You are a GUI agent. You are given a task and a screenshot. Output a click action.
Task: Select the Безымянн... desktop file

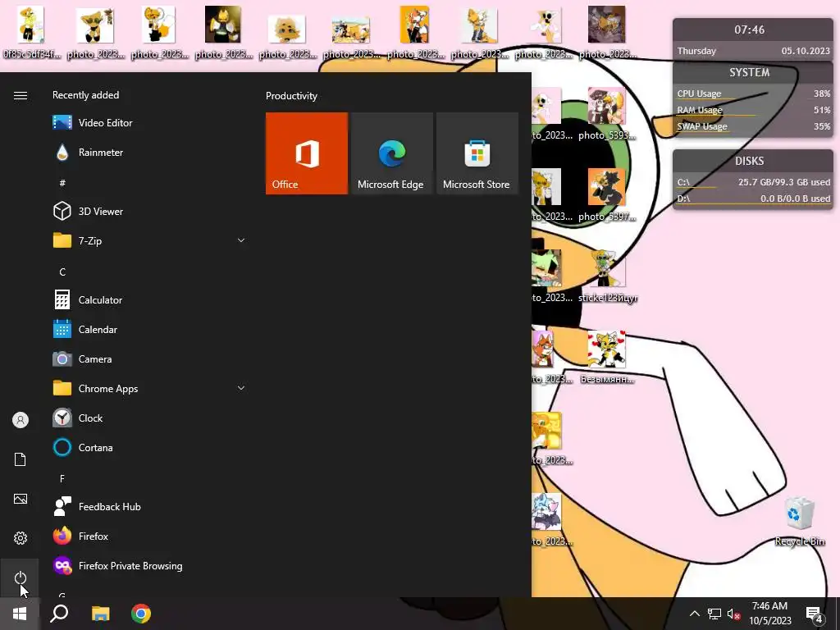pyautogui.click(x=608, y=358)
